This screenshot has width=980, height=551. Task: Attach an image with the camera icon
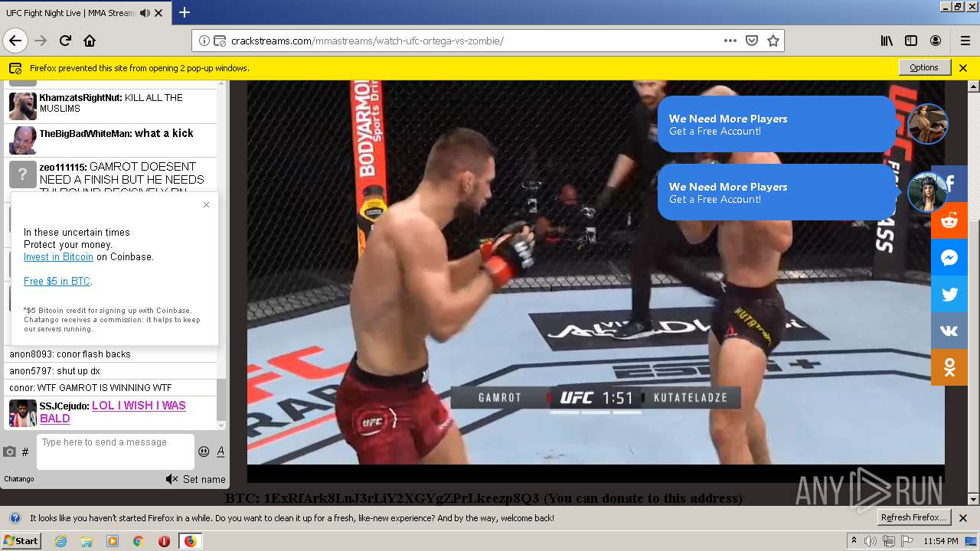(x=9, y=452)
